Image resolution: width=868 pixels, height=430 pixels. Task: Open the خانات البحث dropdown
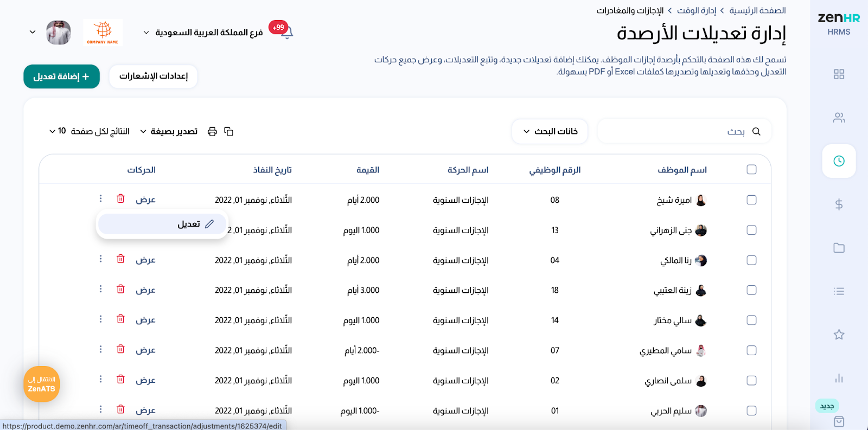550,131
